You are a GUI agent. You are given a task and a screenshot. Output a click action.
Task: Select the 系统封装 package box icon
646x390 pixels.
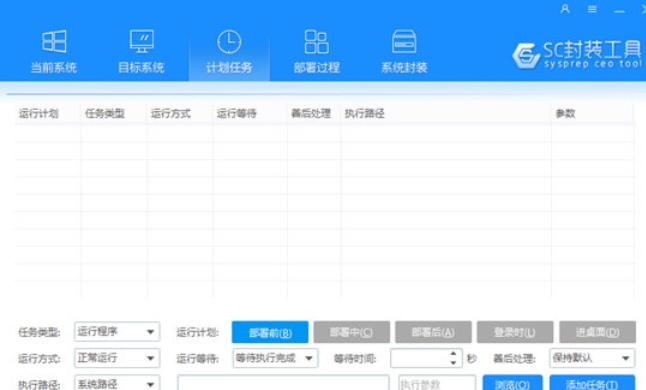pyautogui.click(x=404, y=41)
